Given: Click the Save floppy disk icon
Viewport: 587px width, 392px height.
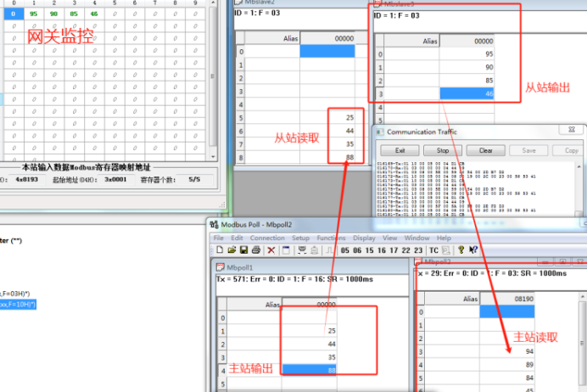Looking at the screenshot, I should (x=243, y=250).
